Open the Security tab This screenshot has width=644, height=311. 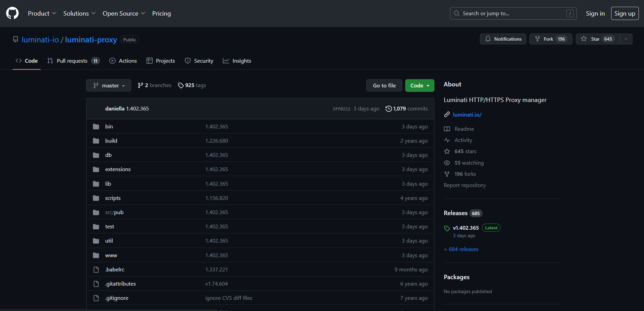199,61
